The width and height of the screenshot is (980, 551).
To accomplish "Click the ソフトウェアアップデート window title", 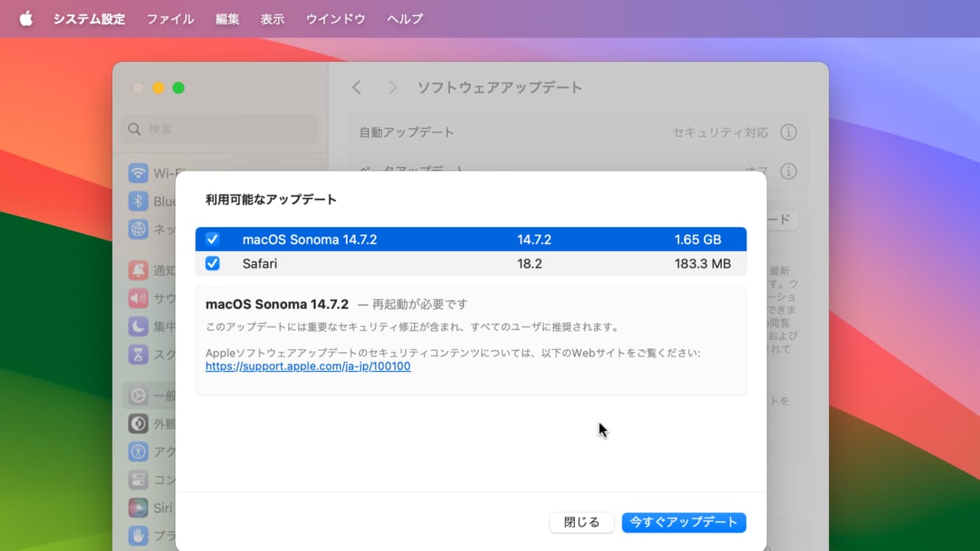I will [500, 87].
